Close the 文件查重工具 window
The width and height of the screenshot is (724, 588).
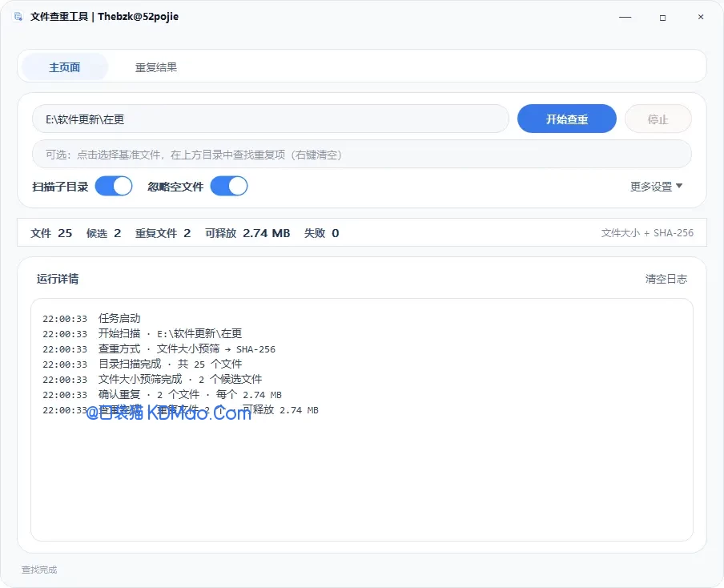pos(701,17)
